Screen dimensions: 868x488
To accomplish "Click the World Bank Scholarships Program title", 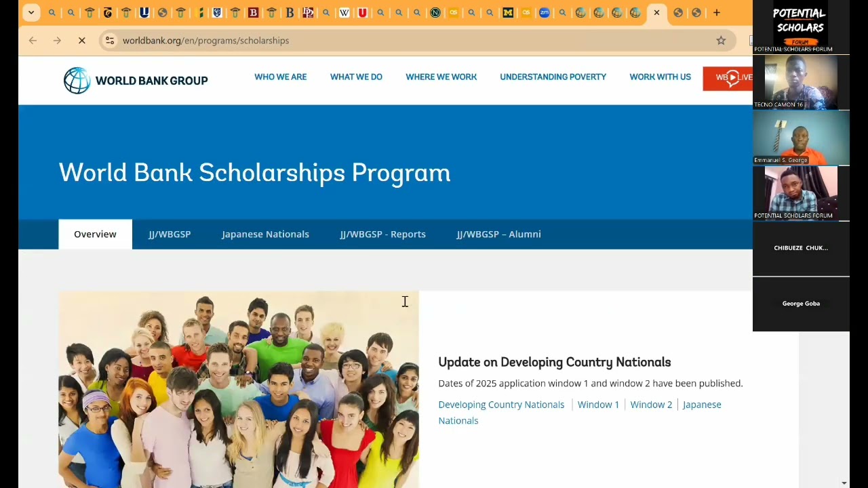I will point(254,173).
